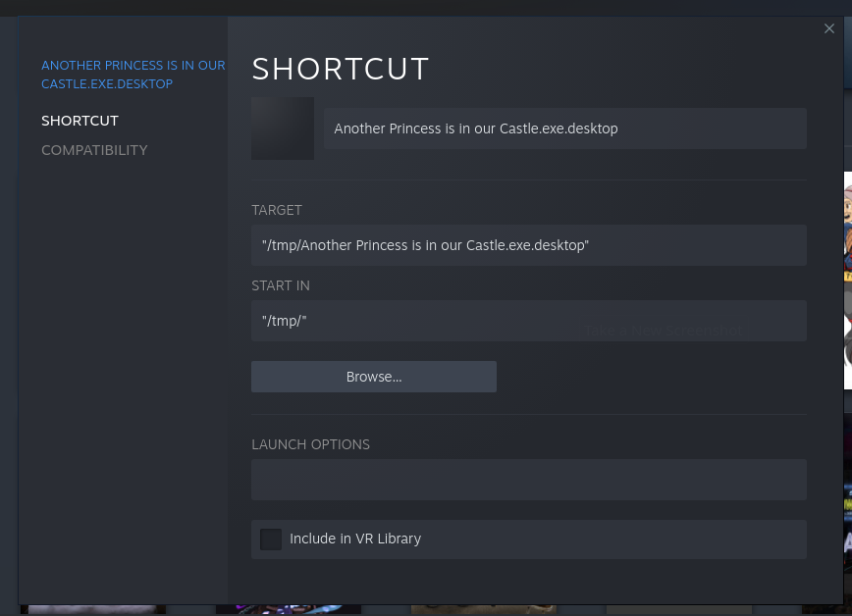Edit the shortcut name field
Viewport: 852px width, 616px height.
click(565, 128)
